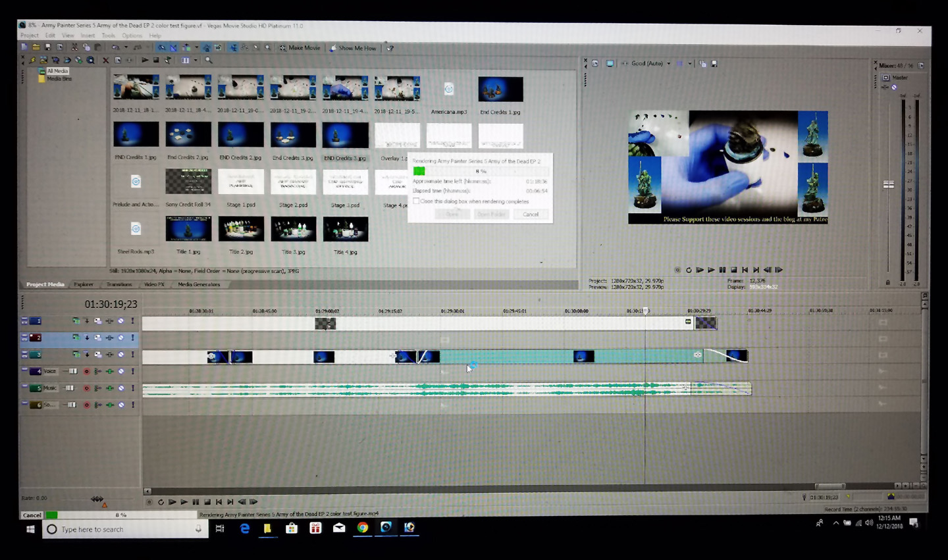The height and width of the screenshot is (560, 948).
Task: Open the Undo history dropdown arrow
Action: tap(126, 47)
